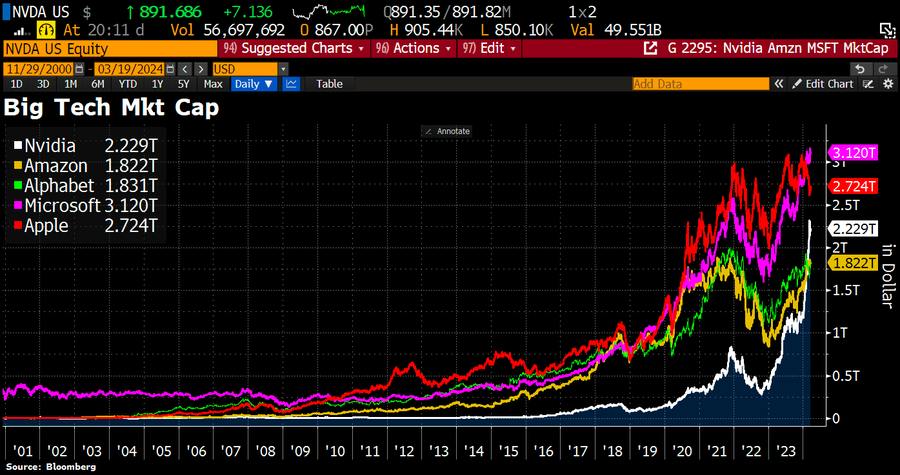Click the start date field 11/29/2000
This screenshot has height=475, width=900.
pyautogui.click(x=39, y=69)
